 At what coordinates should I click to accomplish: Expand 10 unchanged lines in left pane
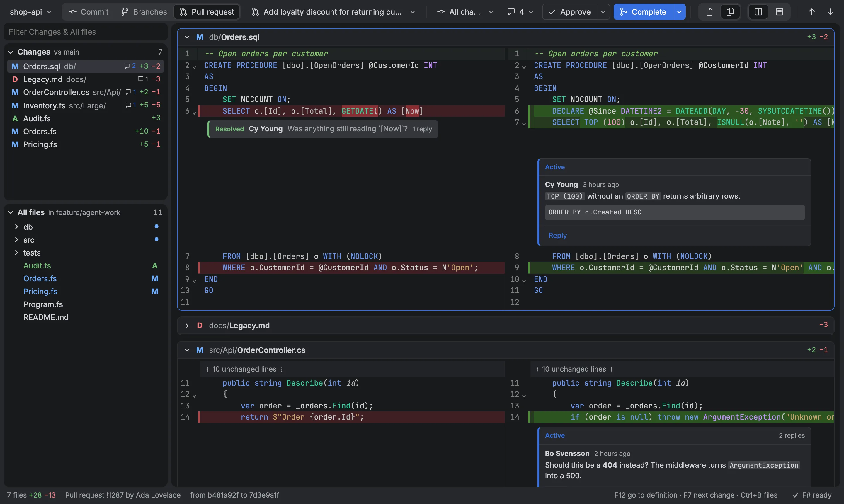[x=244, y=369]
